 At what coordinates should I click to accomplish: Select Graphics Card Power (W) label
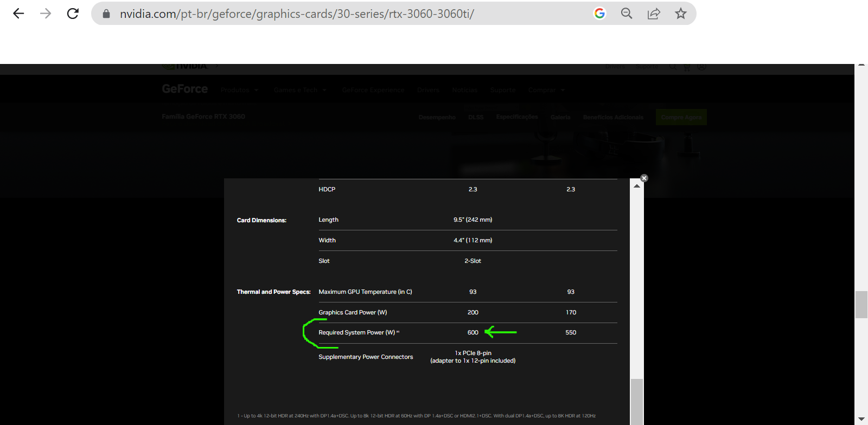353,312
